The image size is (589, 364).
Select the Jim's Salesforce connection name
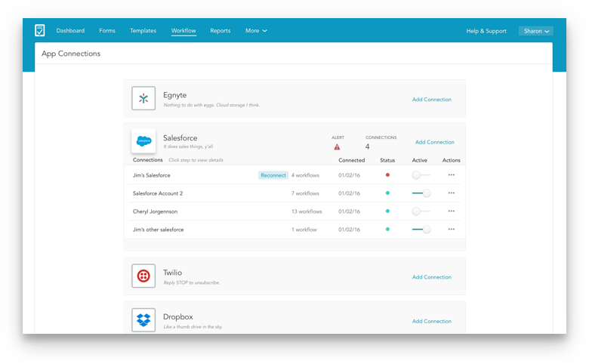pyautogui.click(x=151, y=175)
